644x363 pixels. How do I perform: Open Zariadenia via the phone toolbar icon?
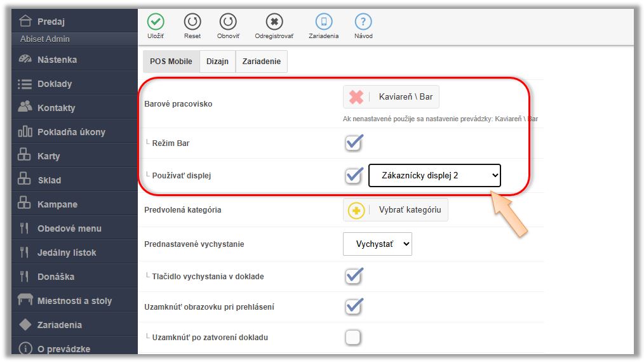(x=324, y=22)
